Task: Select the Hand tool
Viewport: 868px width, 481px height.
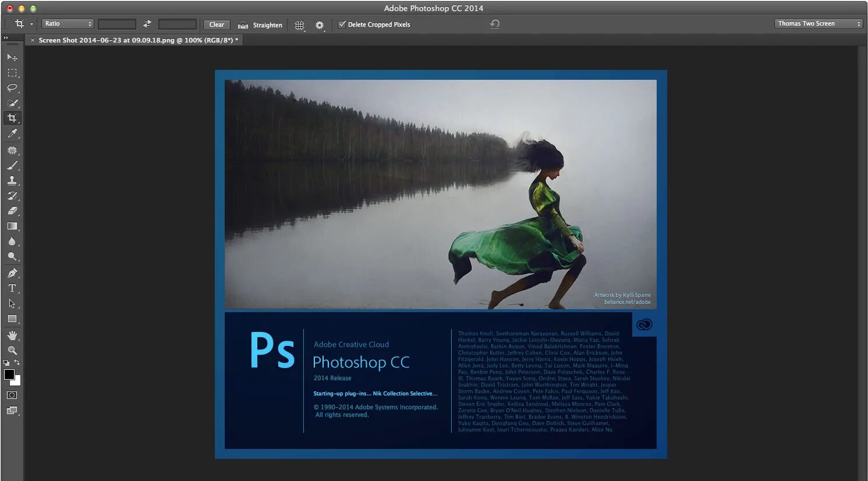Action: click(x=12, y=335)
